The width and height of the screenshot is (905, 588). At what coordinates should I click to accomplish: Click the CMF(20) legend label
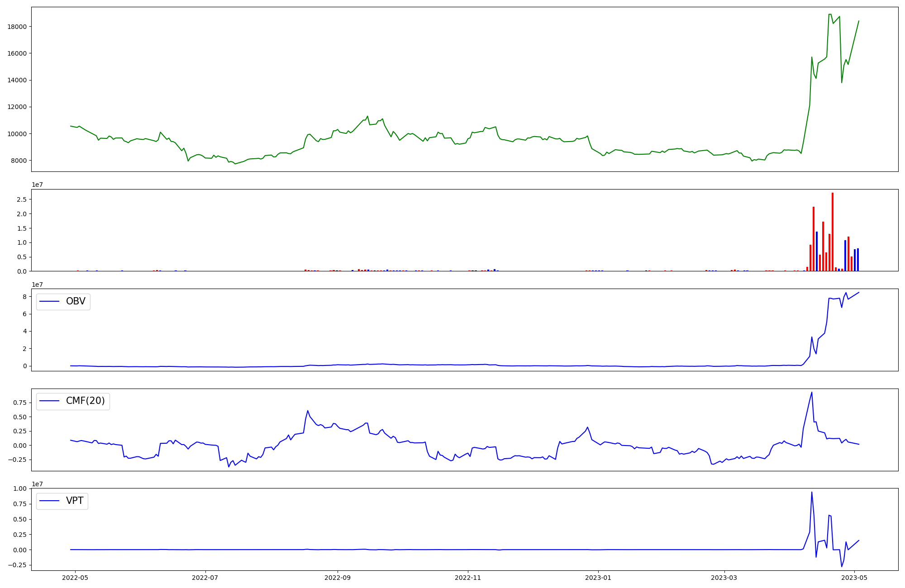coord(85,401)
